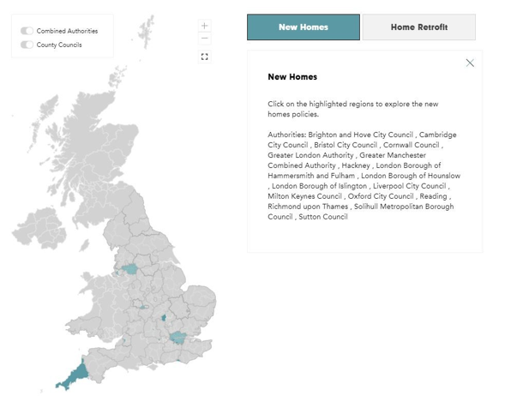
Task: Click the panel's instruction text about highlighted regions
Action: coord(353,109)
